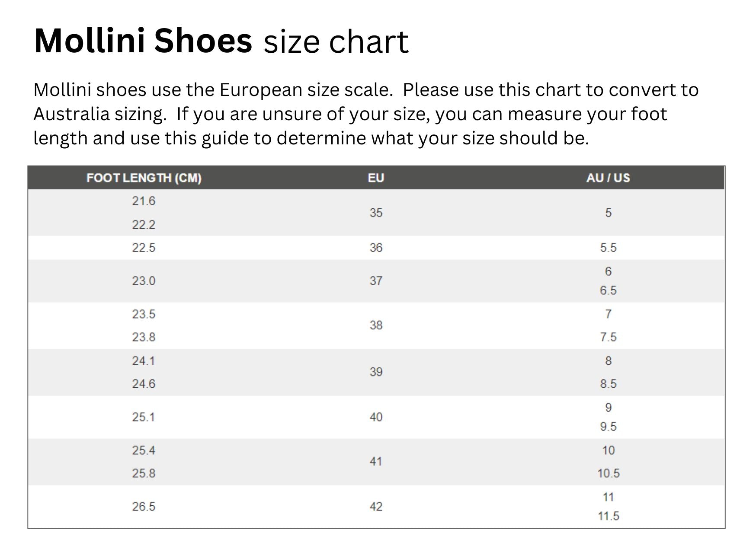
Task: Select EU size 38 cell
Action: pyautogui.click(x=376, y=325)
